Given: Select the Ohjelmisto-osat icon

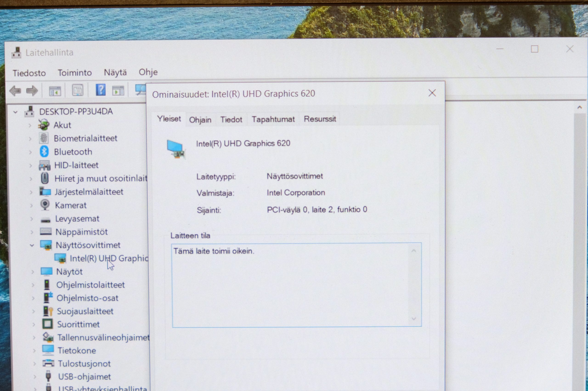Looking at the screenshot, I should pos(48,298).
